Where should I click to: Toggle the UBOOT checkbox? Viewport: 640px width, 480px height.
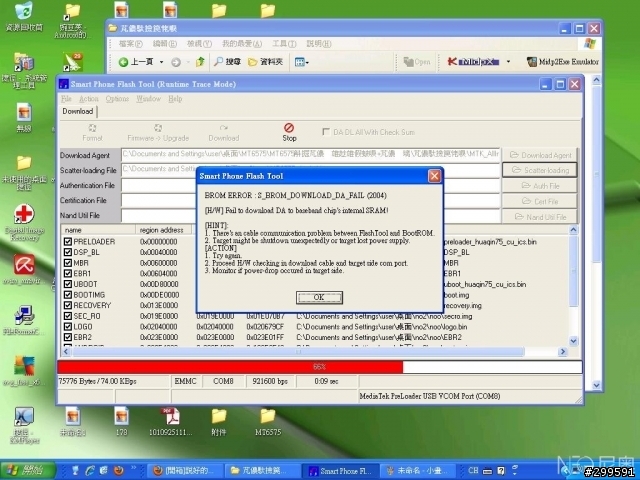(x=68, y=284)
